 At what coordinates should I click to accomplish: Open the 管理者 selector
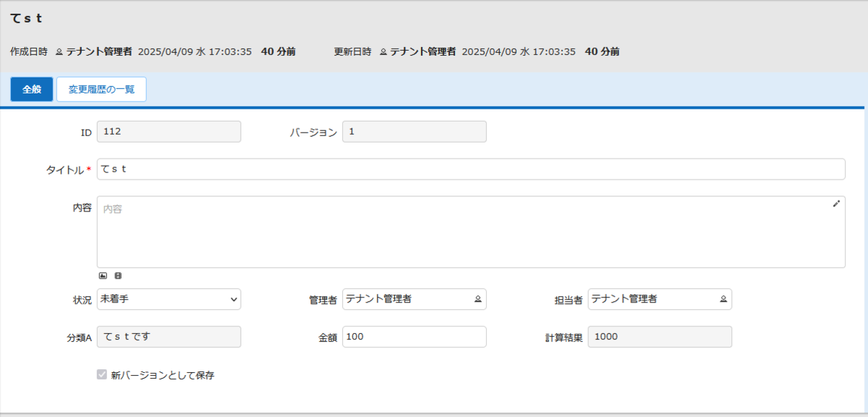[x=414, y=299]
